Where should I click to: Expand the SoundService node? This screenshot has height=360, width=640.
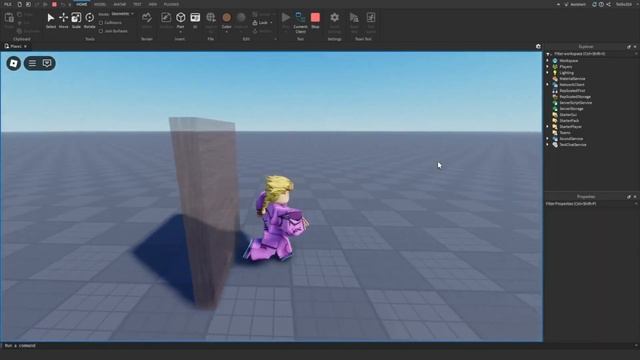point(548,138)
